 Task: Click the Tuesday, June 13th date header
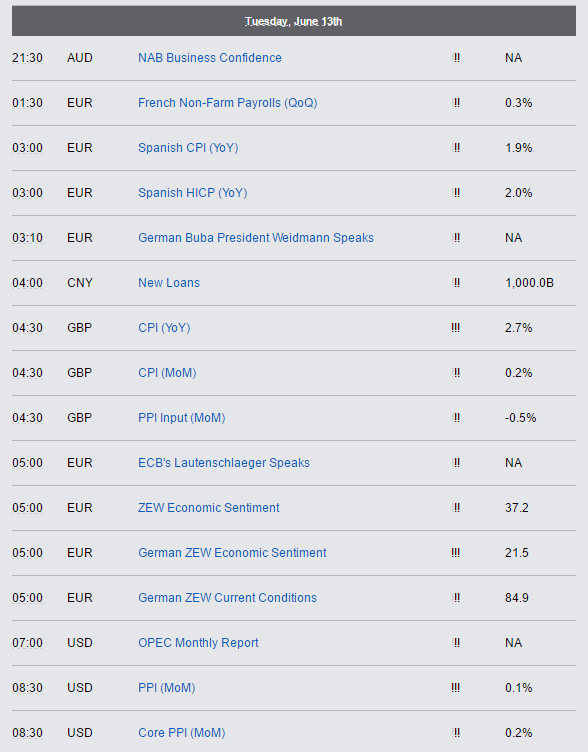[x=294, y=22]
